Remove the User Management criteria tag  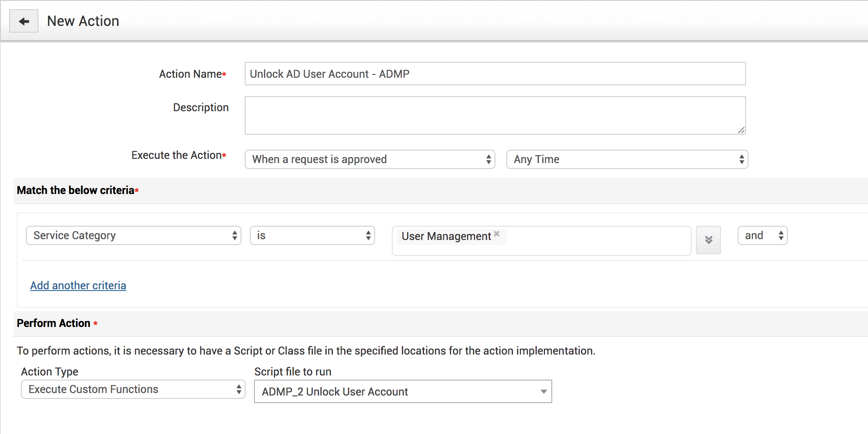pyautogui.click(x=497, y=234)
